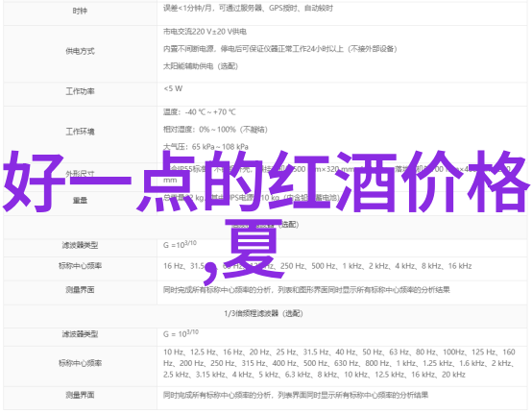Screen dimensions: 532x414
Task: Click the 工作功率 label cell
Action: click(80, 91)
